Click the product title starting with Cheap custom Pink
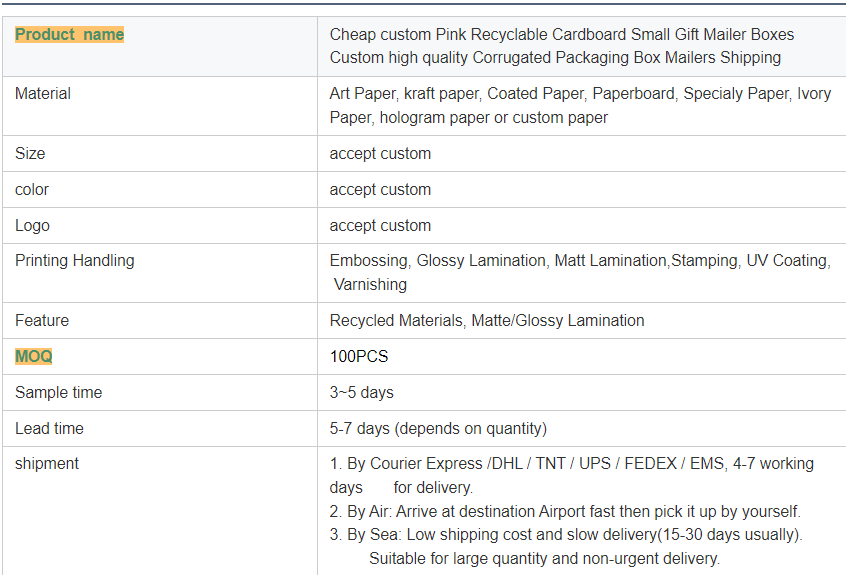 pyautogui.click(x=561, y=46)
